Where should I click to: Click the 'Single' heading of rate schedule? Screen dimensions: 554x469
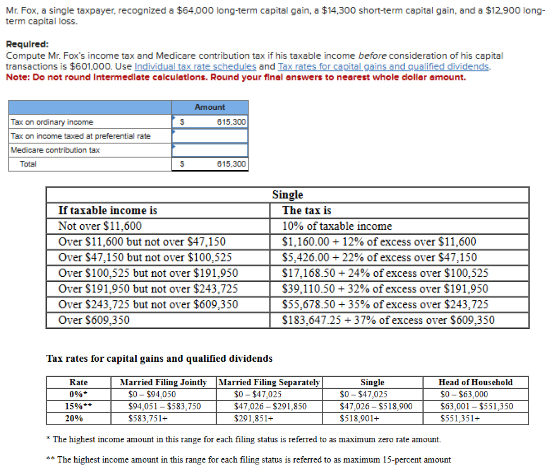point(287,195)
